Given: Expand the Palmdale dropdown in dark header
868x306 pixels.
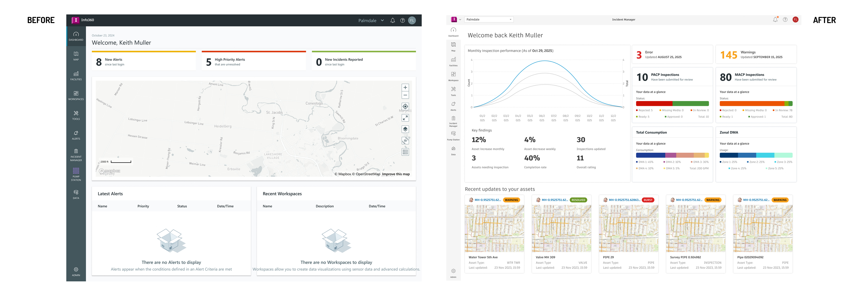Looking at the screenshot, I should point(371,20).
